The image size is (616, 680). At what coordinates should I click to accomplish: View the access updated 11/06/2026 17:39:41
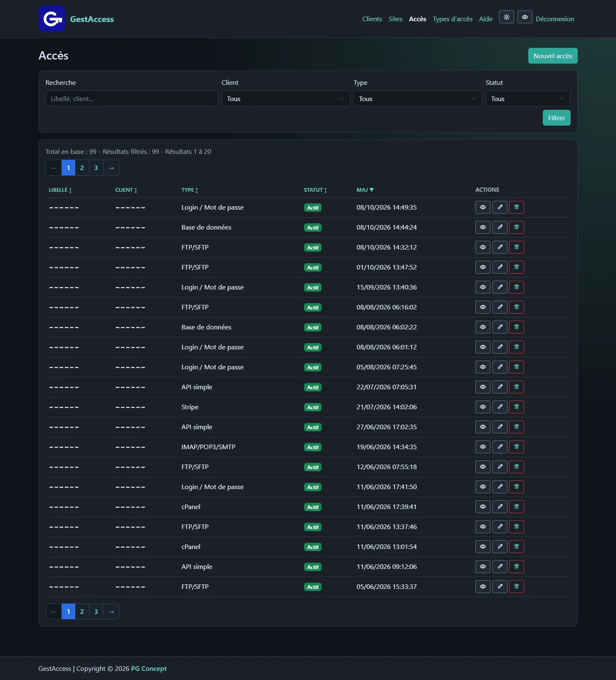pos(482,507)
